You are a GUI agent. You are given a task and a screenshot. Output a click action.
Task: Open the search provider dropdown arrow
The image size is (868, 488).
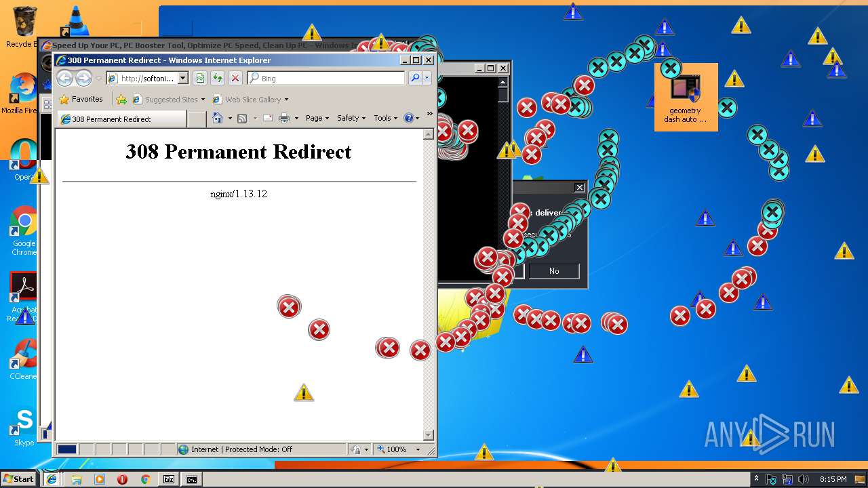click(427, 79)
